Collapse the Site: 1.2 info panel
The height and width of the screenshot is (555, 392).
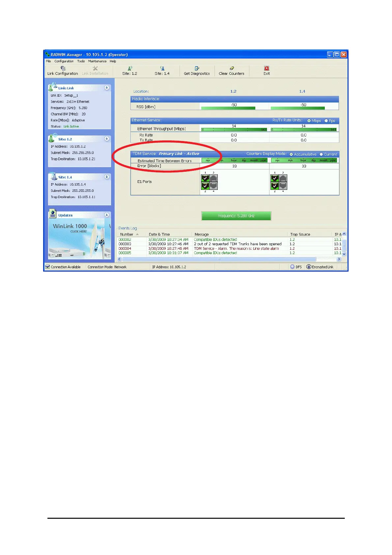click(x=107, y=139)
